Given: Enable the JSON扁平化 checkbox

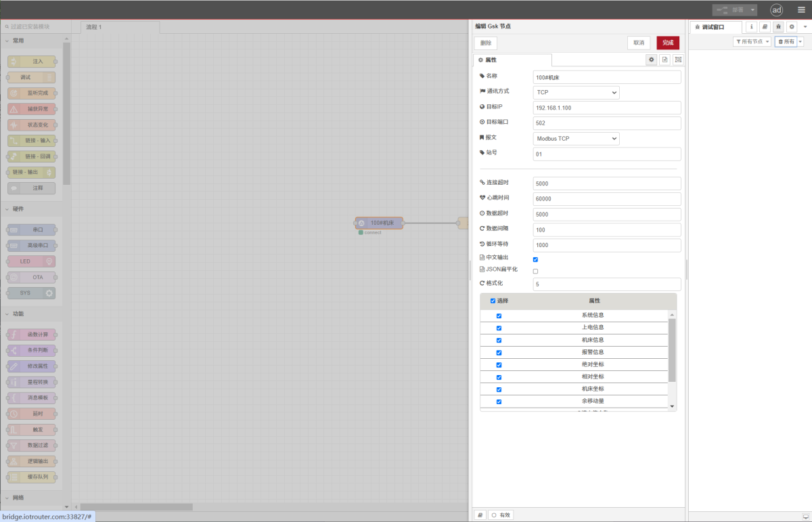Looking at the screenshot, I should point(535,270).
